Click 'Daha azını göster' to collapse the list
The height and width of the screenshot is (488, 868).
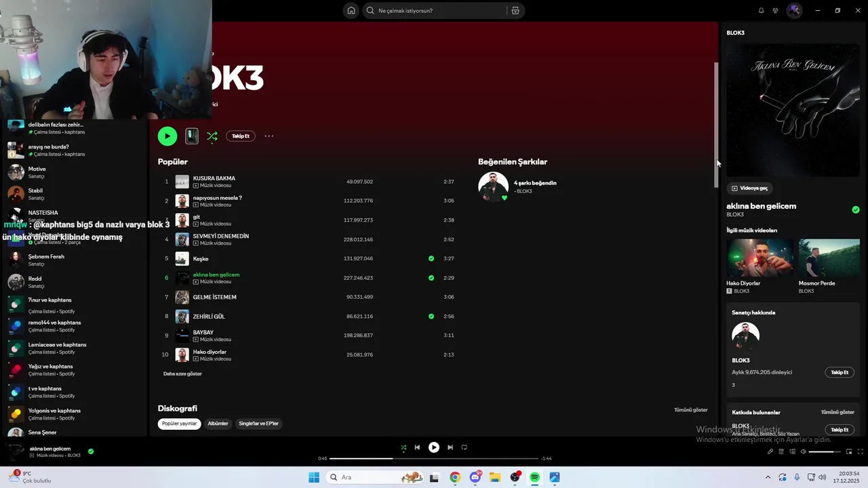pos(182,373)
